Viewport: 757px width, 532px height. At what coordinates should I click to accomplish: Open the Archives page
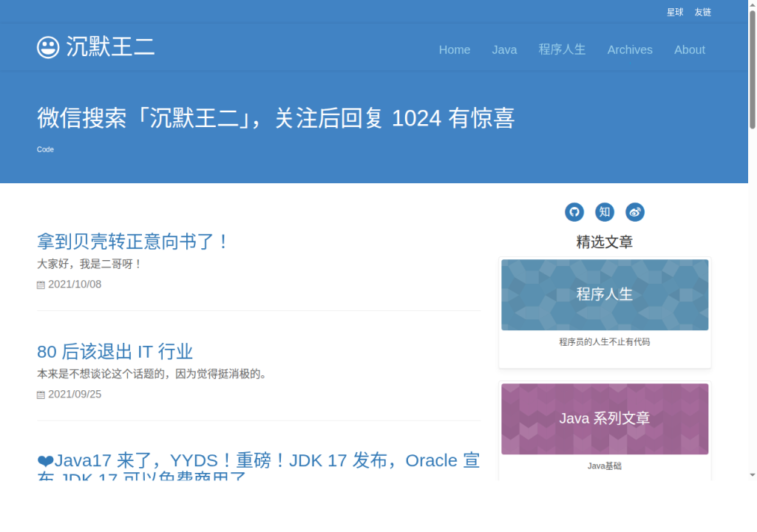tap(630, 50)
